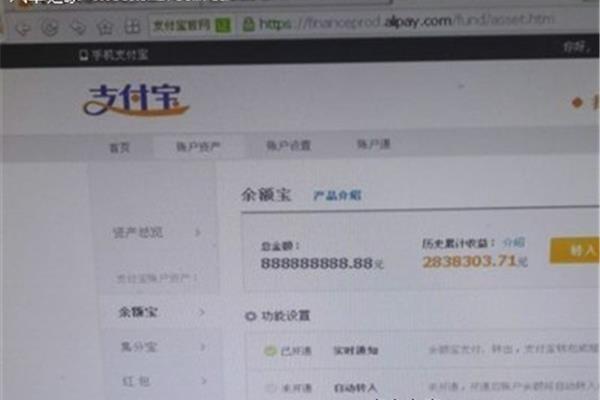The image size is (600, 400).
Task: Click the browser refresh icon
Action: click(50, 28)
